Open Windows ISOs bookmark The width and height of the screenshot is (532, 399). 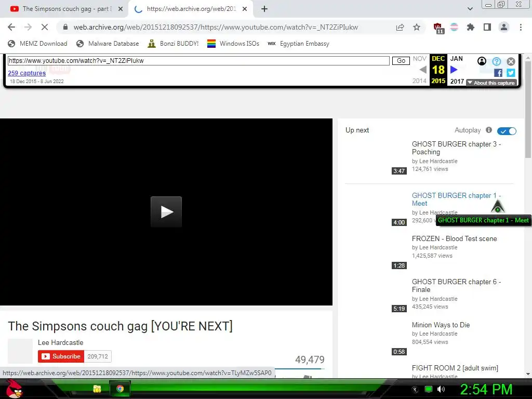[x=233, y=44]
